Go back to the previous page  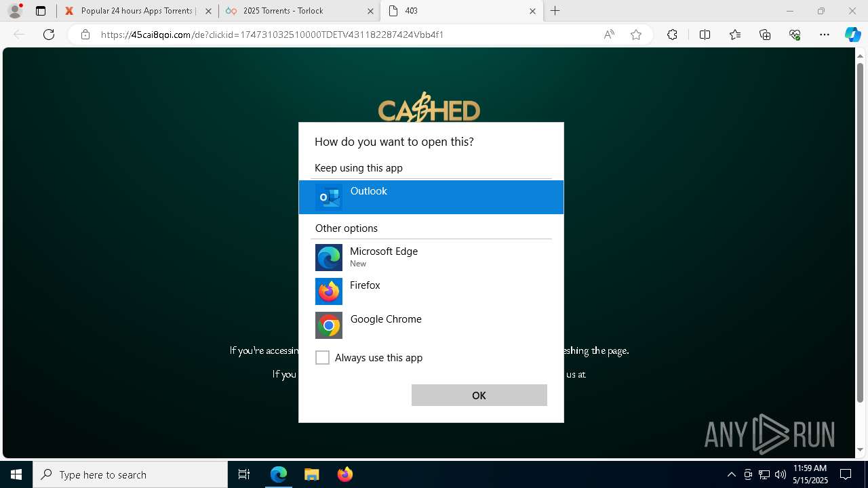click(x=19, y=35)
